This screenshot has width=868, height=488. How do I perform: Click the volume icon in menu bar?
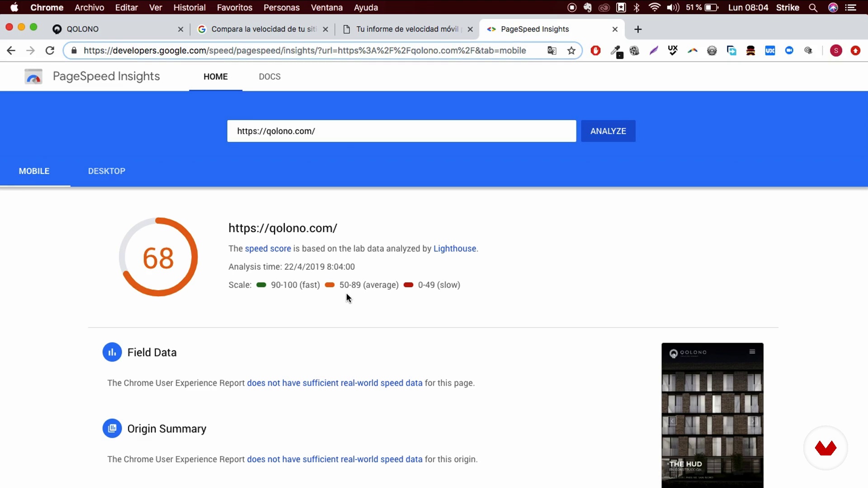[x=673, y=8]
